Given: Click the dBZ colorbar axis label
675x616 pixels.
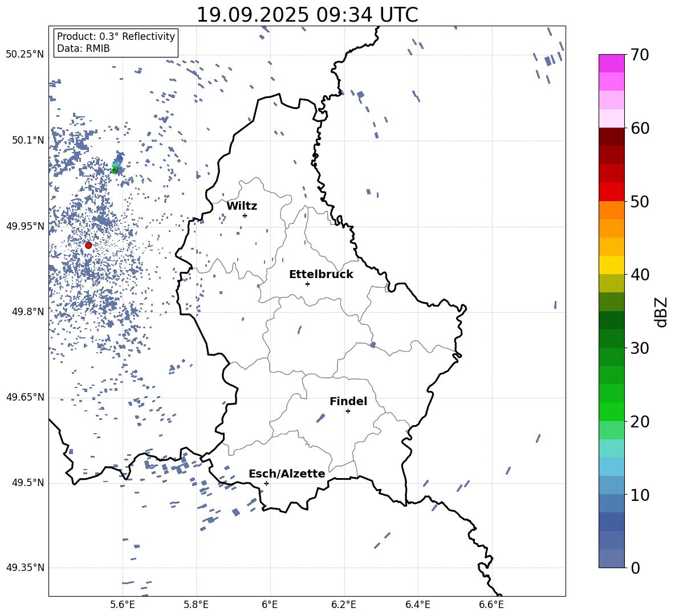Looking at the screenshot, I should tap(662, 312).
